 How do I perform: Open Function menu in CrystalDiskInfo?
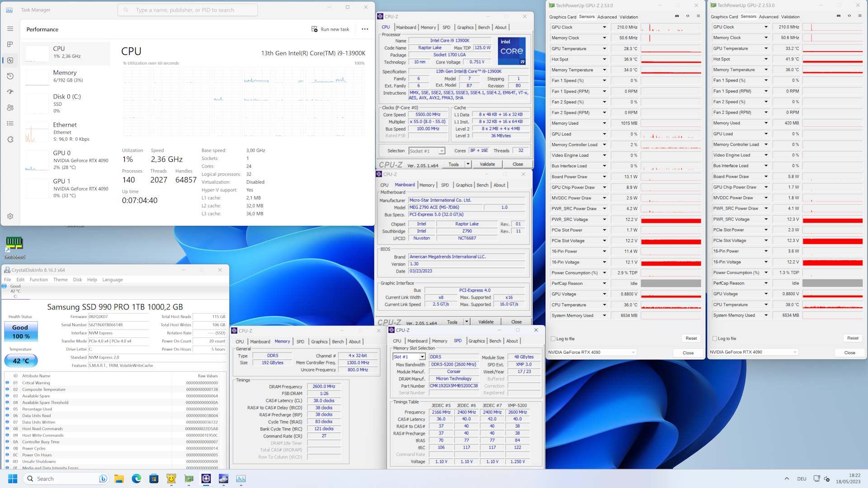coord(39,280)
